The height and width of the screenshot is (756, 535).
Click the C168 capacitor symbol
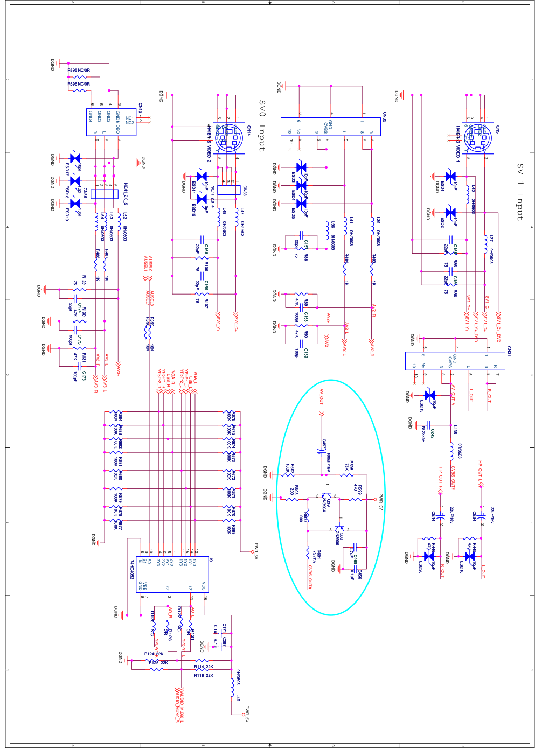[x=202, y=239]
